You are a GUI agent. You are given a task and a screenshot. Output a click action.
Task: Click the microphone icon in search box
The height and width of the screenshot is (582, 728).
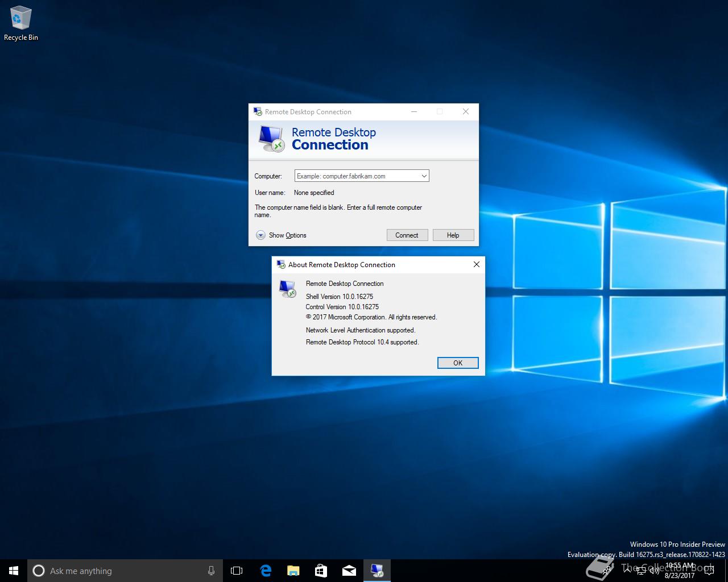click(211, 571)
